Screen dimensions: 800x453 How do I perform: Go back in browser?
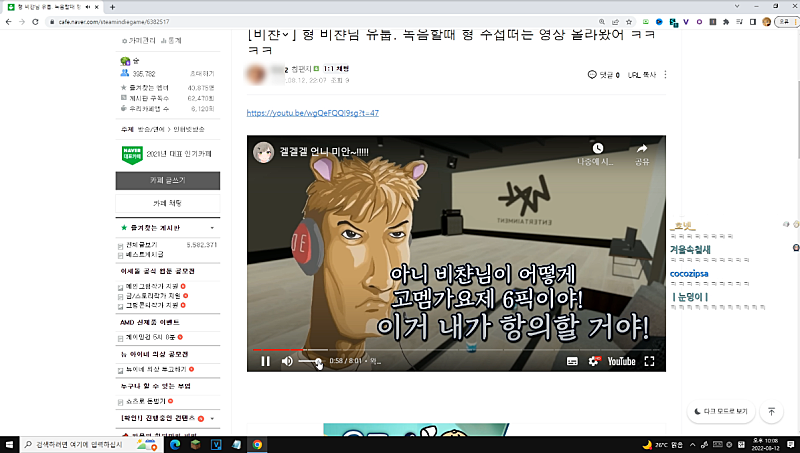point(9,22)
